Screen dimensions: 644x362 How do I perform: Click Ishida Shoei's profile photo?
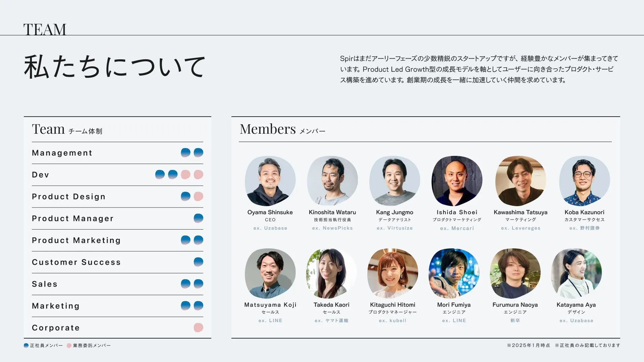point(457,181)
